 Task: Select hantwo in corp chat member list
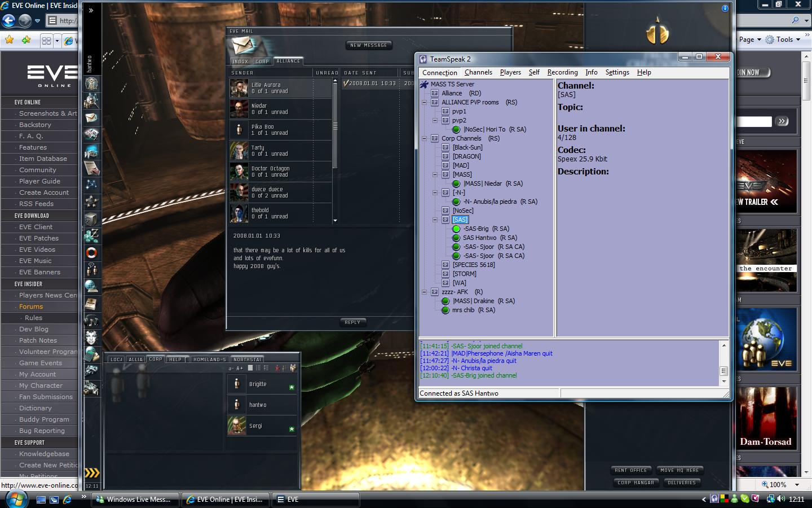click(x=262, y=405)
